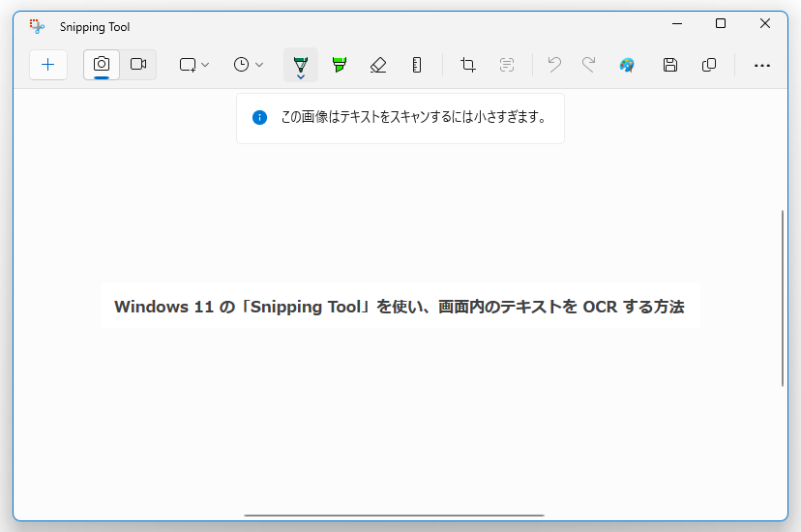Save the snip using floppy icon
801x532 pixels.
(x=670, y=65)
